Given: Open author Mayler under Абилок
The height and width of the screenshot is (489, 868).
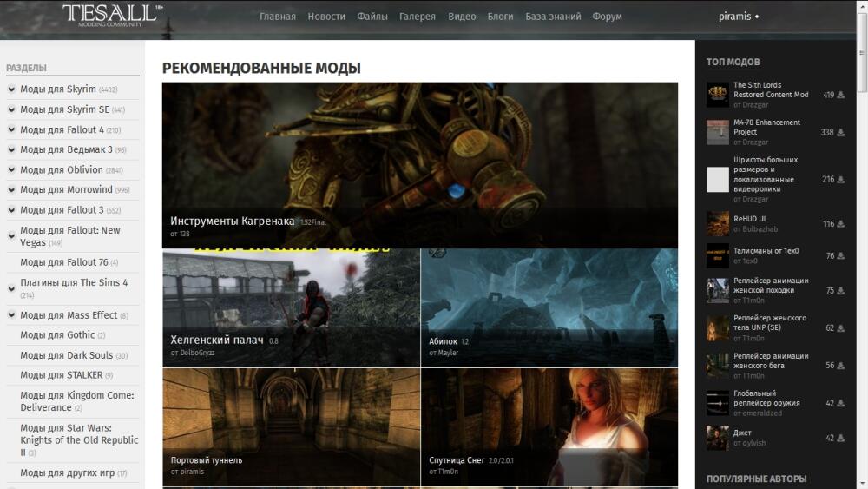Looking at the screenshot, I should point(448,353).
